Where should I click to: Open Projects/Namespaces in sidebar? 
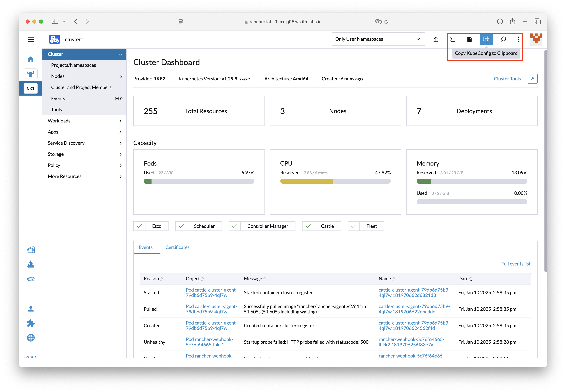(73, 65)
